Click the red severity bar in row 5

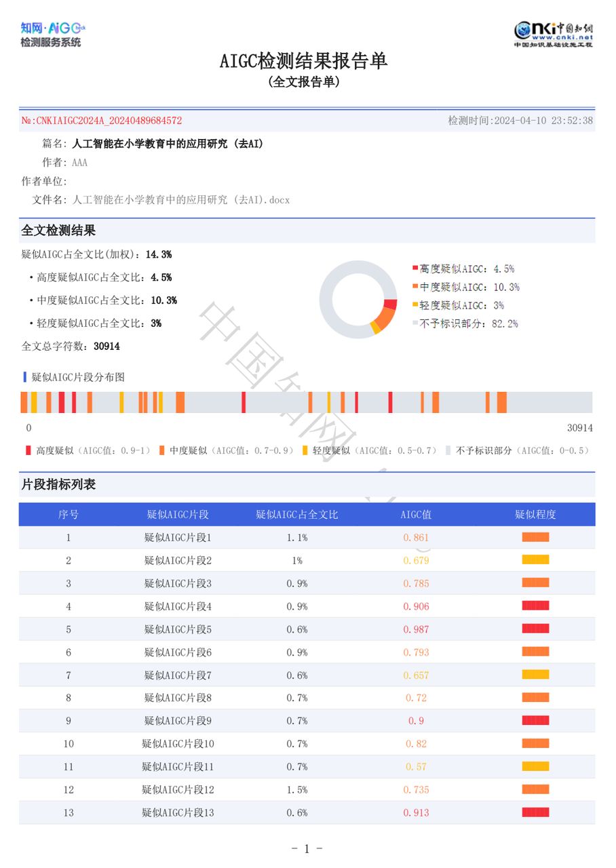coord(535,629)
